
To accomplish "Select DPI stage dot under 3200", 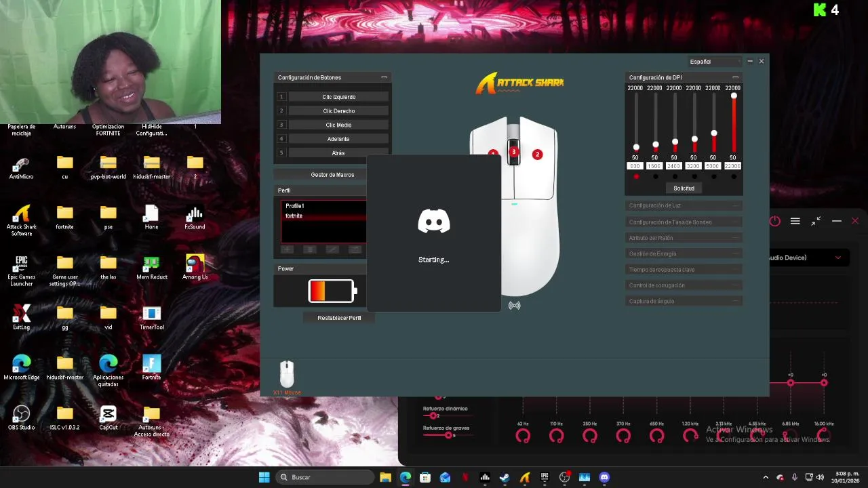I will 694,177.
